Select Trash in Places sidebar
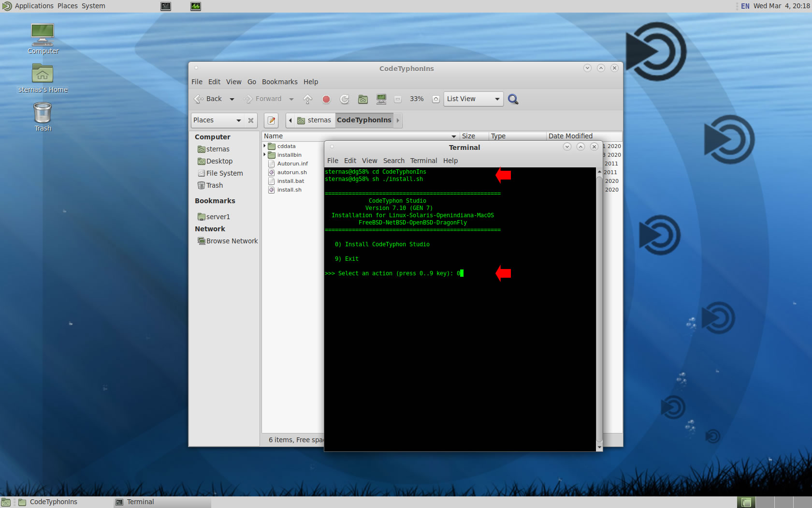 [x=210, y=185]
